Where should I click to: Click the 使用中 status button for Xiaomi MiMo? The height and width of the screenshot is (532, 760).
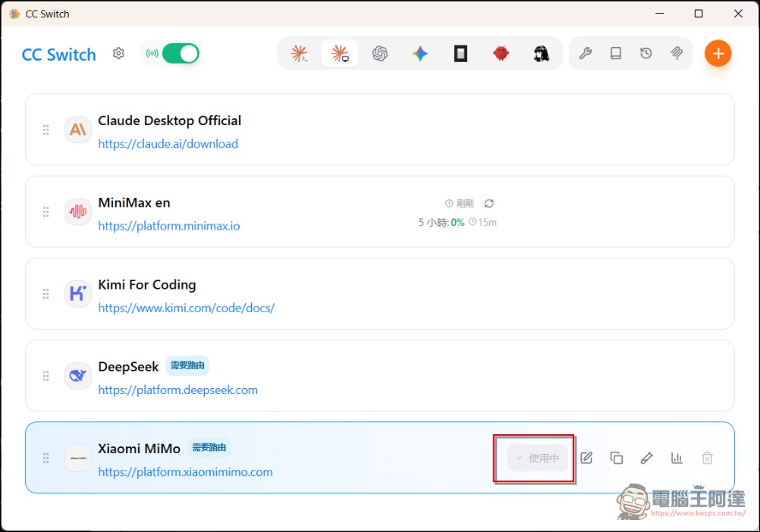coord(538,458)
